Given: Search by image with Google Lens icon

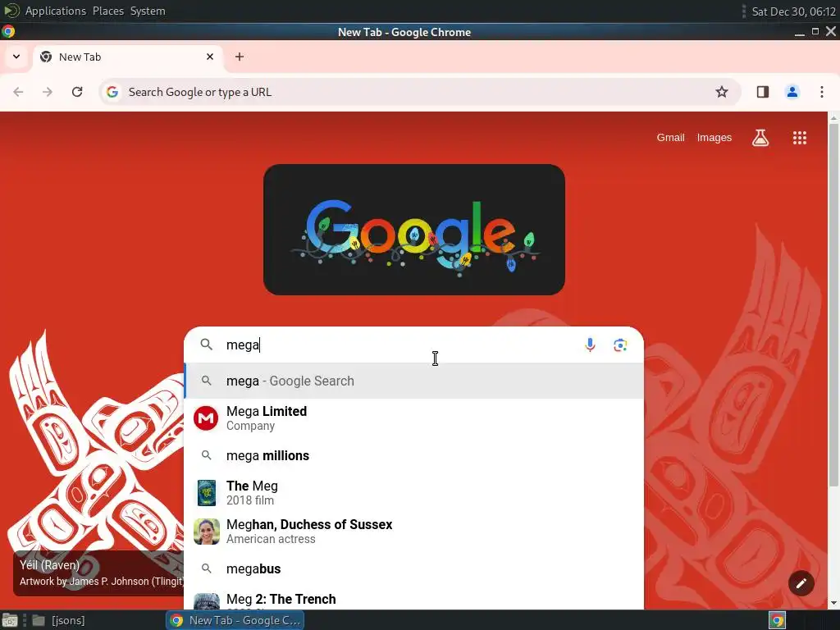Looking at the screenshot, I should tap(620, 345).
